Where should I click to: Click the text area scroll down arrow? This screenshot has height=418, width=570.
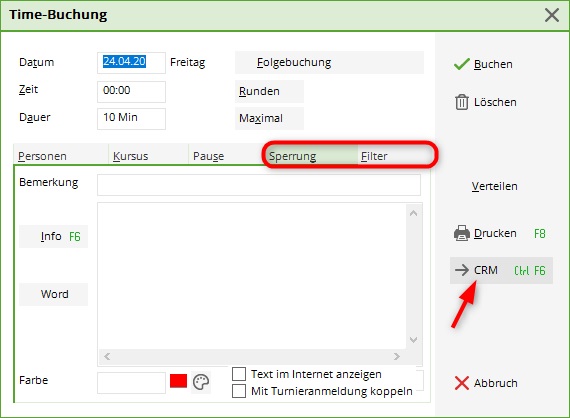tap(413, 339)
